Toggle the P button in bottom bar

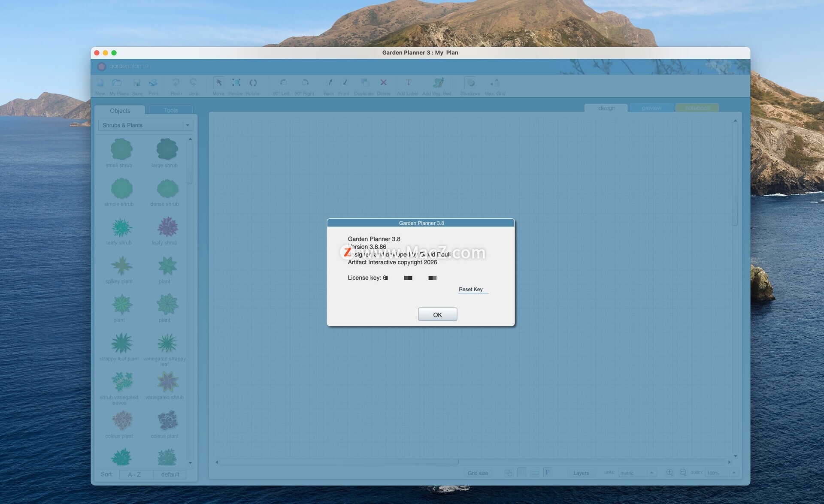click(548, 473)
